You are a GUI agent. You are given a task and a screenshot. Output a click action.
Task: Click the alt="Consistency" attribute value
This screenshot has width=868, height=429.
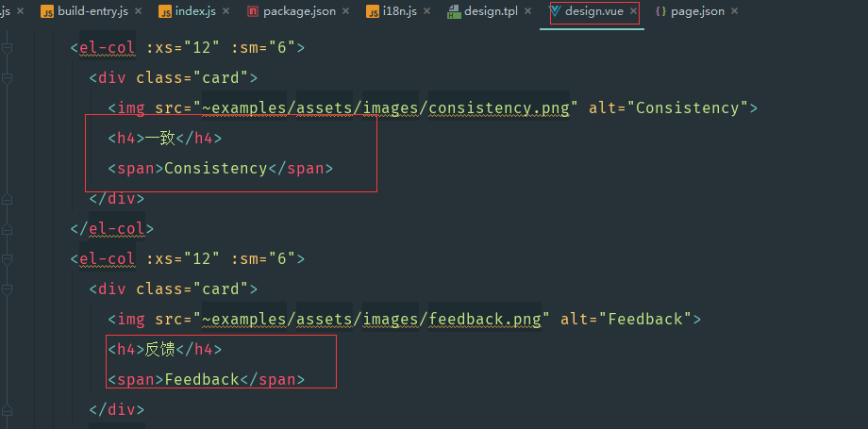coord(688,107)
